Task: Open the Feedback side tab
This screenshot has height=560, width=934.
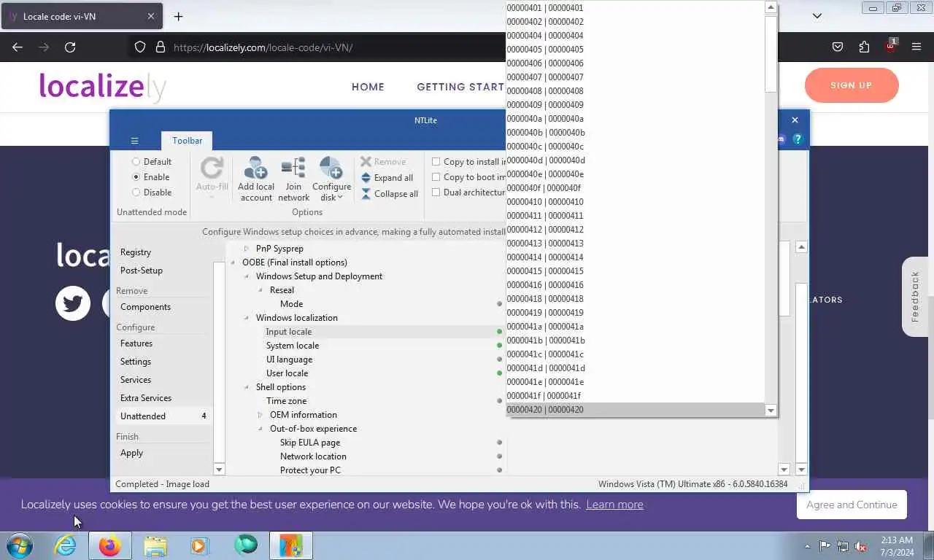Action: pyautogui.click(x=915, y=297)
